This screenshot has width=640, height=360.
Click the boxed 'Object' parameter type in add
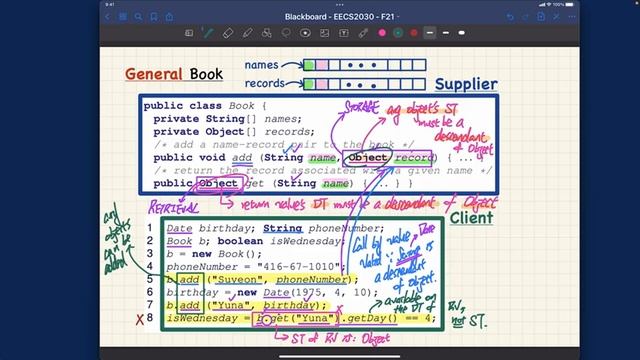(367, 158)
